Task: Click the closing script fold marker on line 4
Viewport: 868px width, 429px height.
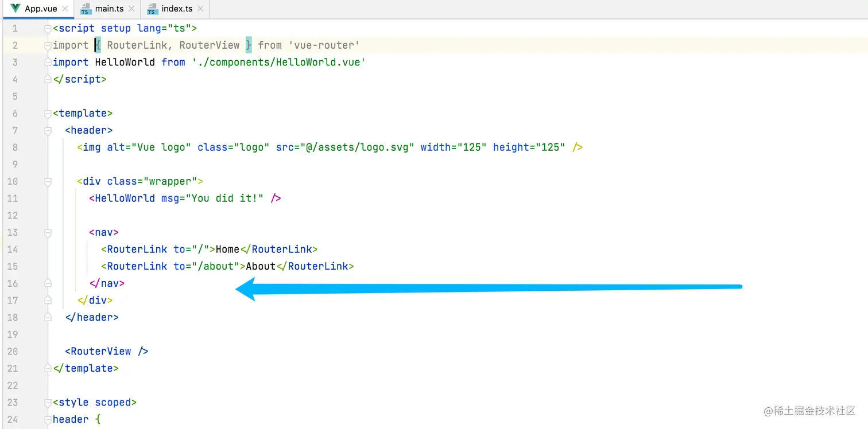Action: pyautogui.click(x=48, y=79)
